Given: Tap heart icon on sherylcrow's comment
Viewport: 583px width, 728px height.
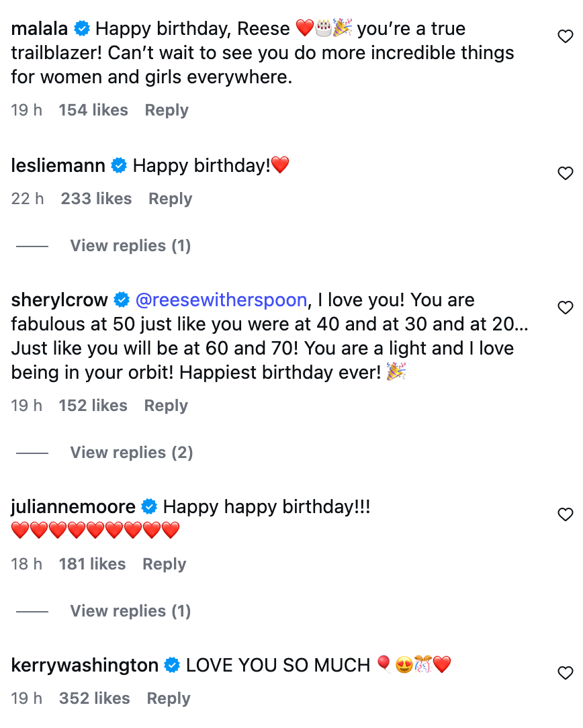Looking at the screenshot, I should pos(566,308).
